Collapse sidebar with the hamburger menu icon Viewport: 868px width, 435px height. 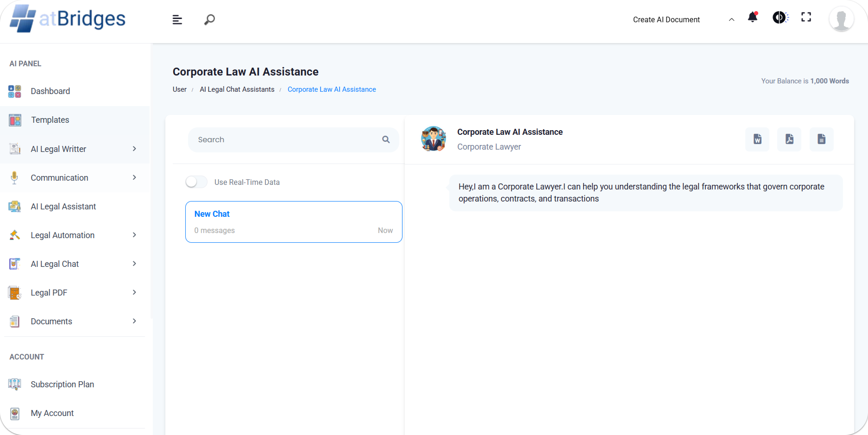coord(177,19)
